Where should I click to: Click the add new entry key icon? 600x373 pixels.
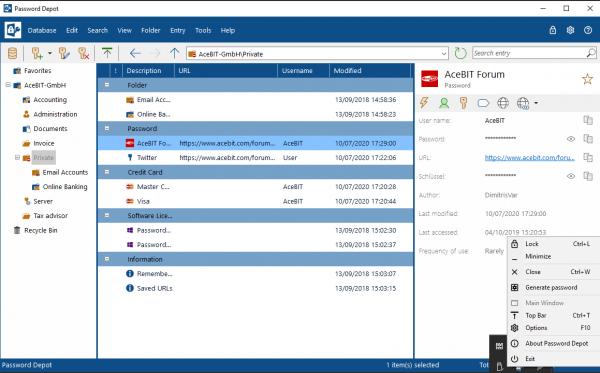click(37, 53)
